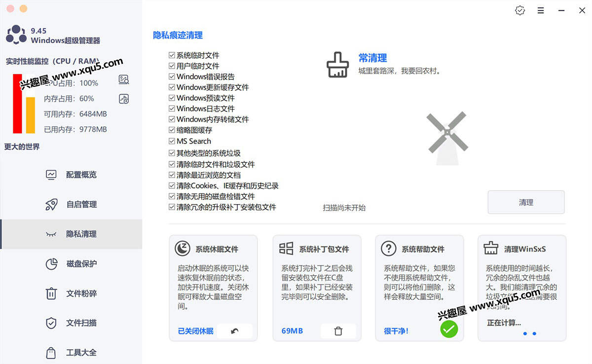Screen dimensions: 592x364
Task: Toggle 其他类型的系统垃圾 checkbox
Action: point(172,153)
